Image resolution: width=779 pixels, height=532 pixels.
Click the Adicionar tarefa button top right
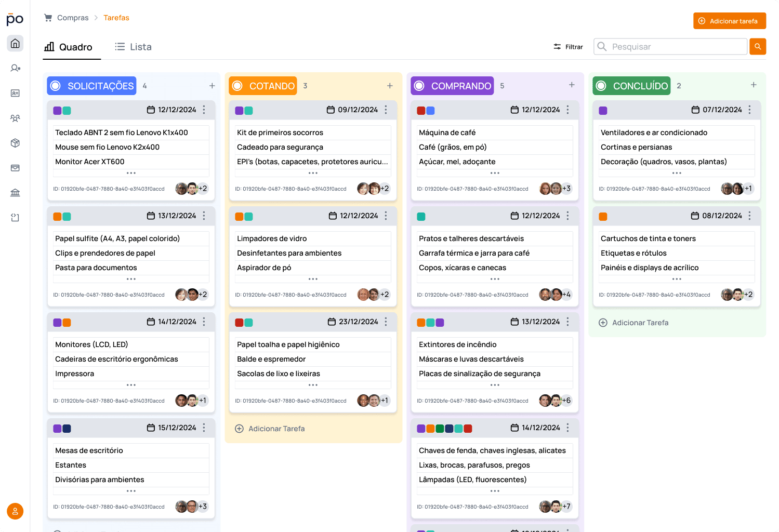[729, 21]
